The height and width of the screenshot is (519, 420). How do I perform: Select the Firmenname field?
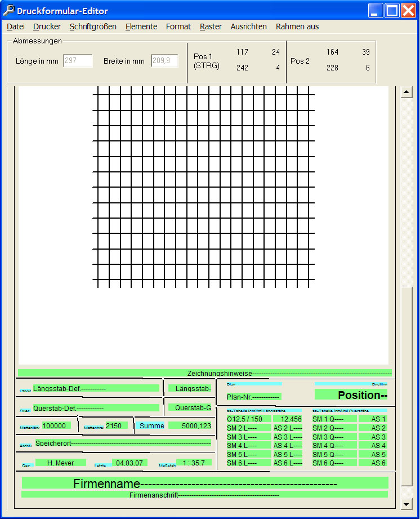click(205, 483)
